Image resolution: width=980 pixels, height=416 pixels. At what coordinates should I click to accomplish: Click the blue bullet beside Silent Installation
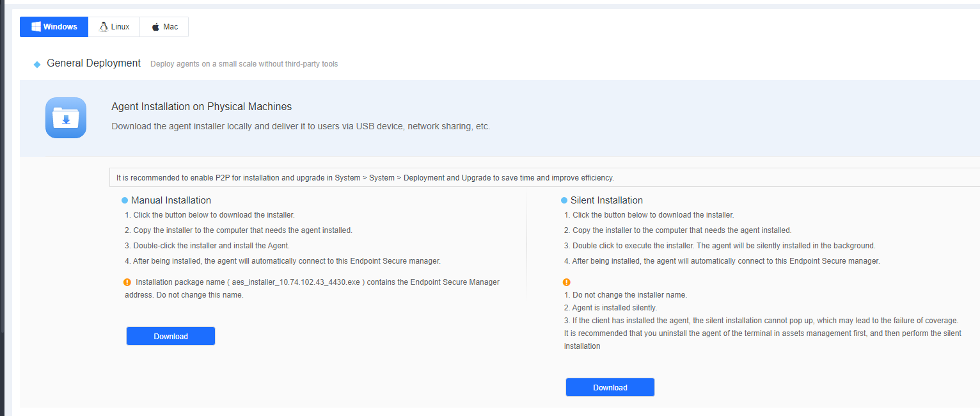[564, 200]
